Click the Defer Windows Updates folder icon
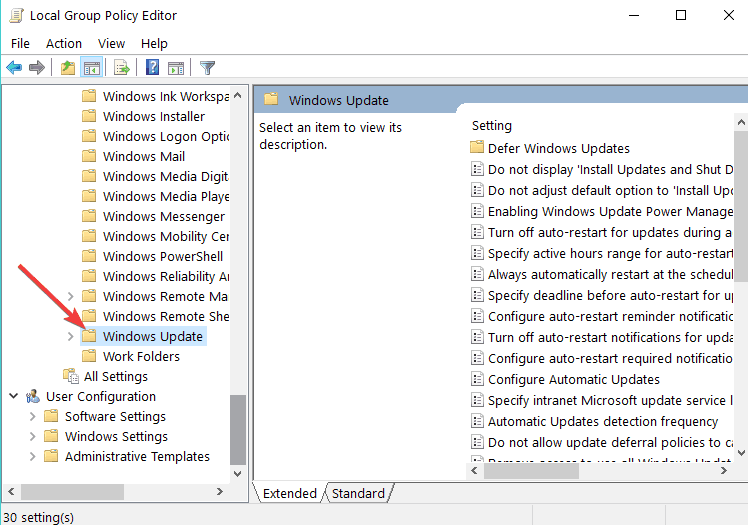748x525 pixels. pos(477,147)
